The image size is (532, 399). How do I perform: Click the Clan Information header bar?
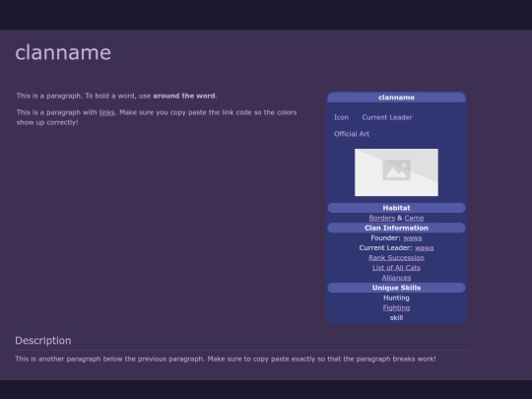tap(396, 228)
